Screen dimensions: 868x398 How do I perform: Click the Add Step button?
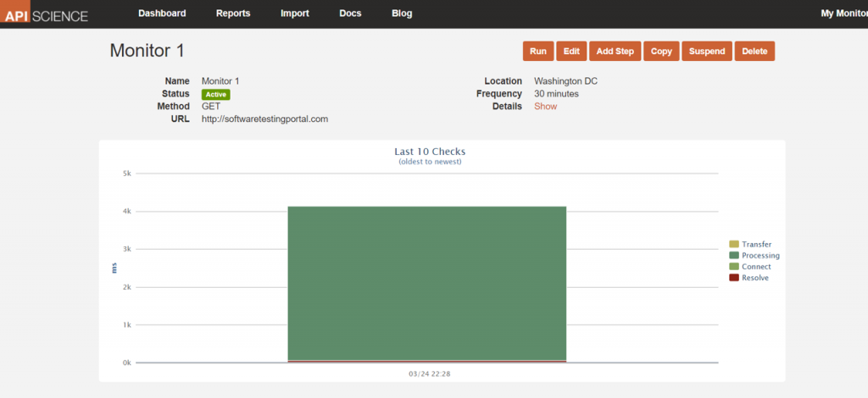(615, 52)
